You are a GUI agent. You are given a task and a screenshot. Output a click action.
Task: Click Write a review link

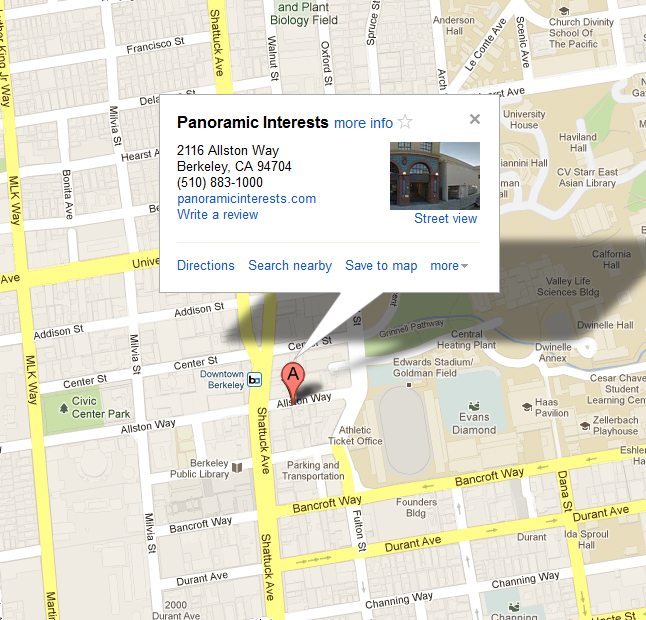coord(218,215)
